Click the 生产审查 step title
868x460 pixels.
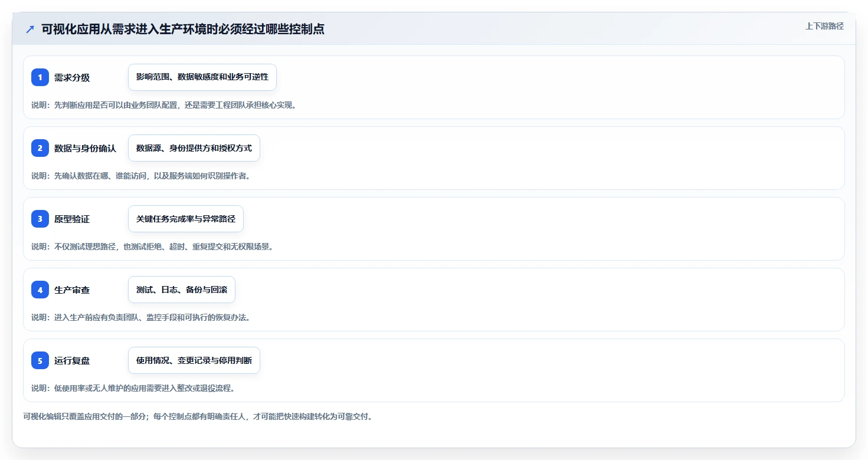click(72, 290)
